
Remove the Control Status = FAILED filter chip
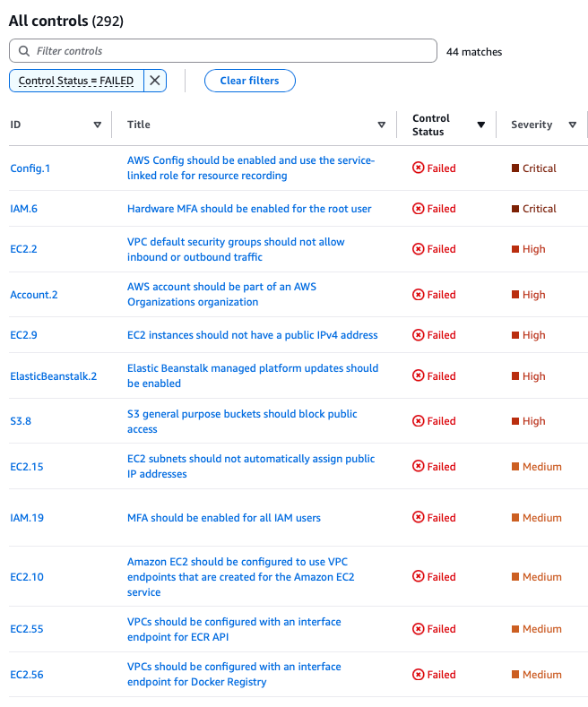[155, 81]
